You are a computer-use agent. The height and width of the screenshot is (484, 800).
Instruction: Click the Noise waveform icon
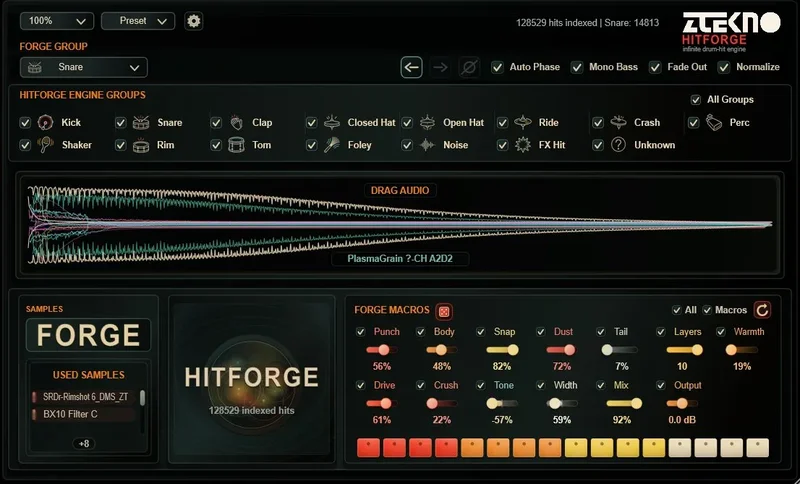click(427, 145)
